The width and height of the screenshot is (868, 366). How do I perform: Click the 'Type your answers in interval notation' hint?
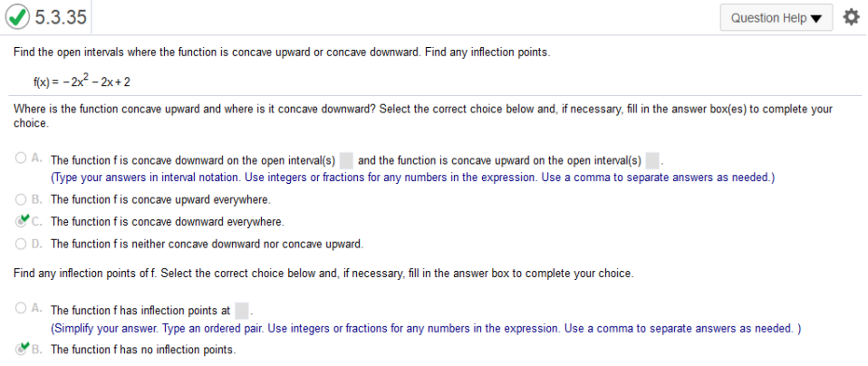(x=412, y=178)
